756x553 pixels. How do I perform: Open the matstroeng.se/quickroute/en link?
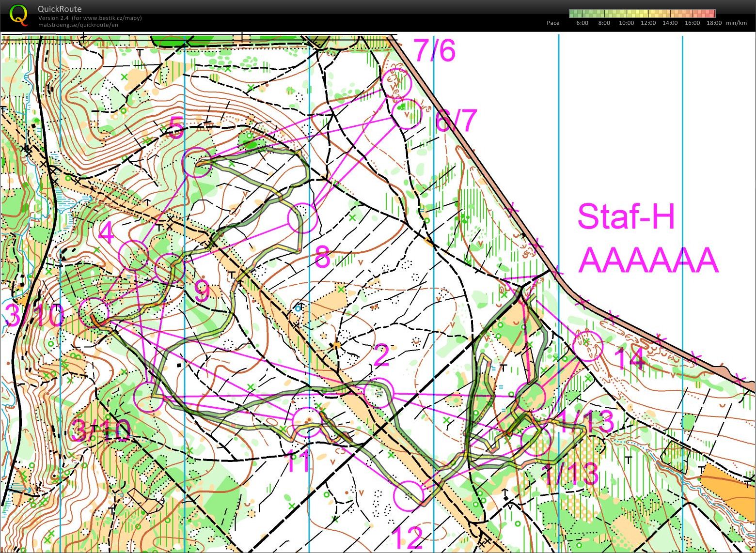pyautogui.click(x=78, y=25)
